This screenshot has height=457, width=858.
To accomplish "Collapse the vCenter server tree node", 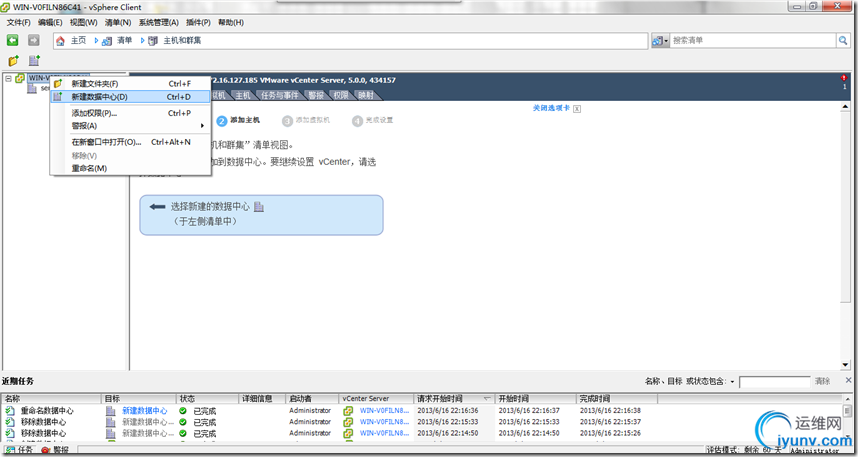I will [8, 78].
